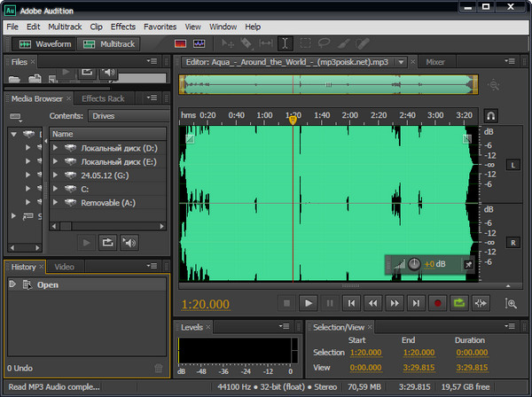Screen dimensions: 532x397
Task: Click the Selection Start time field
Action: [364, 352]
